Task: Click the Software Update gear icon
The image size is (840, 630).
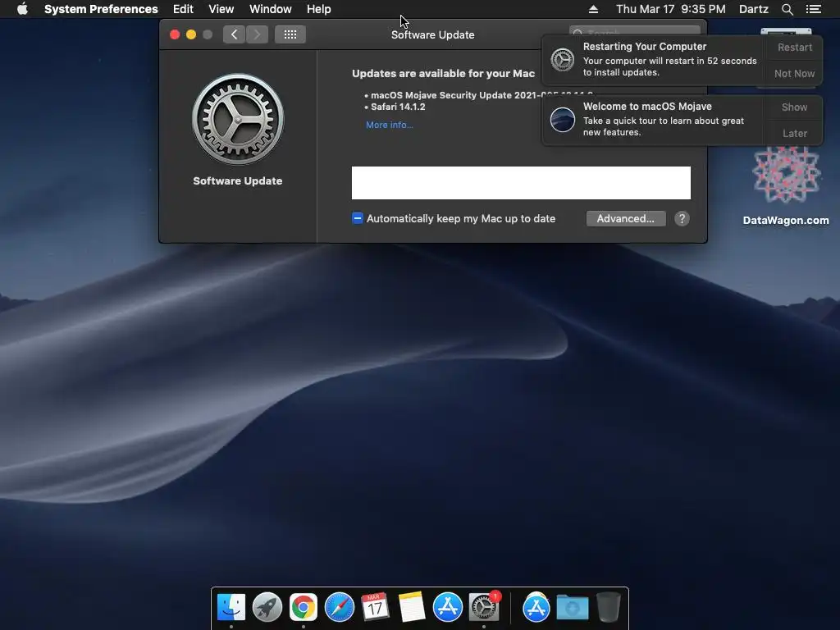Action: click(x=238, y=120)
